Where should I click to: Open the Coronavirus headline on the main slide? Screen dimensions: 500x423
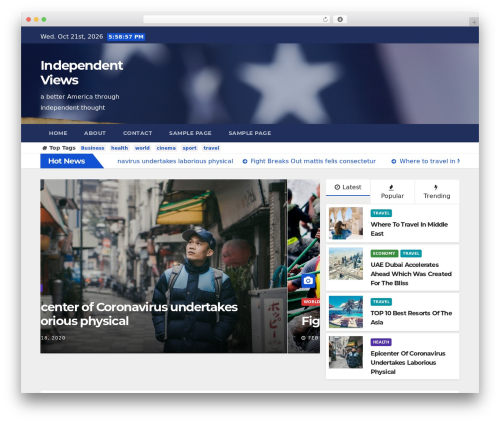pos(139,314)
